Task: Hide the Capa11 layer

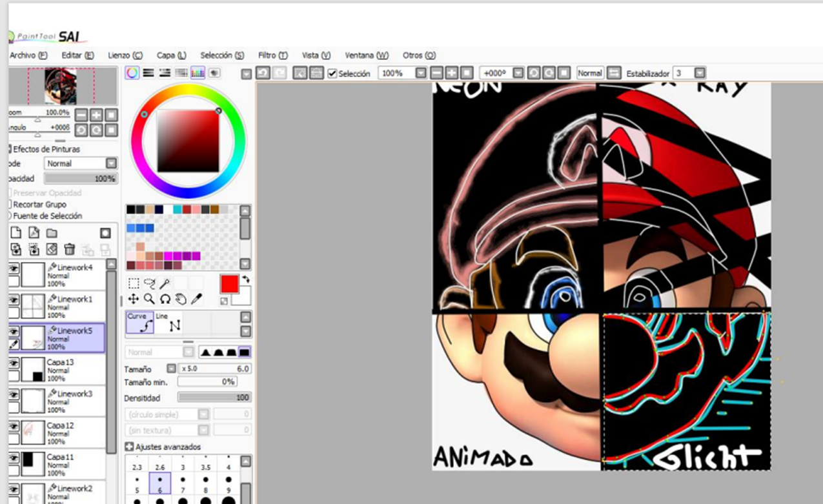Action: click(x=14, y=458)
